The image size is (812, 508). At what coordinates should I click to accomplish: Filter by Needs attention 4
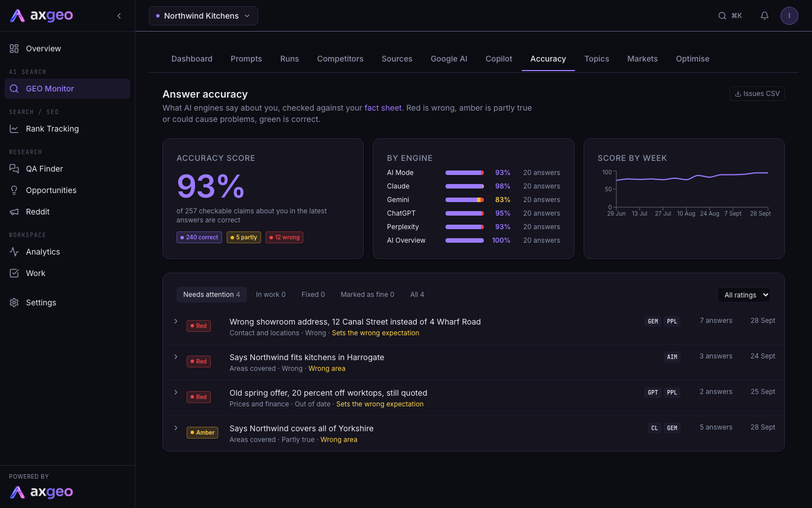[211, 295]
